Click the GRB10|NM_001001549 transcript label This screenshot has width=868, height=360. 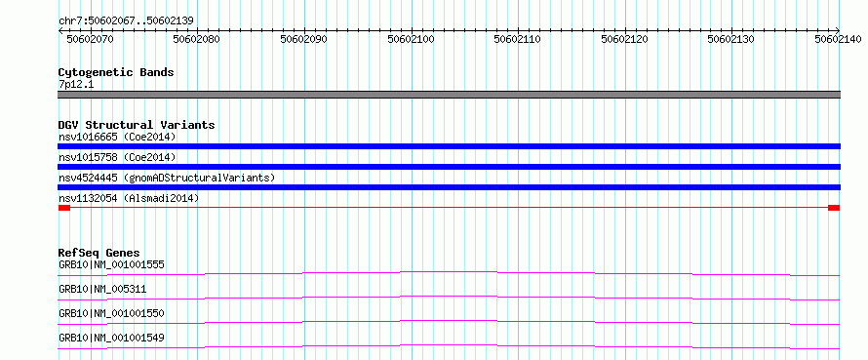pyautogui.click(x=111, y=338)
